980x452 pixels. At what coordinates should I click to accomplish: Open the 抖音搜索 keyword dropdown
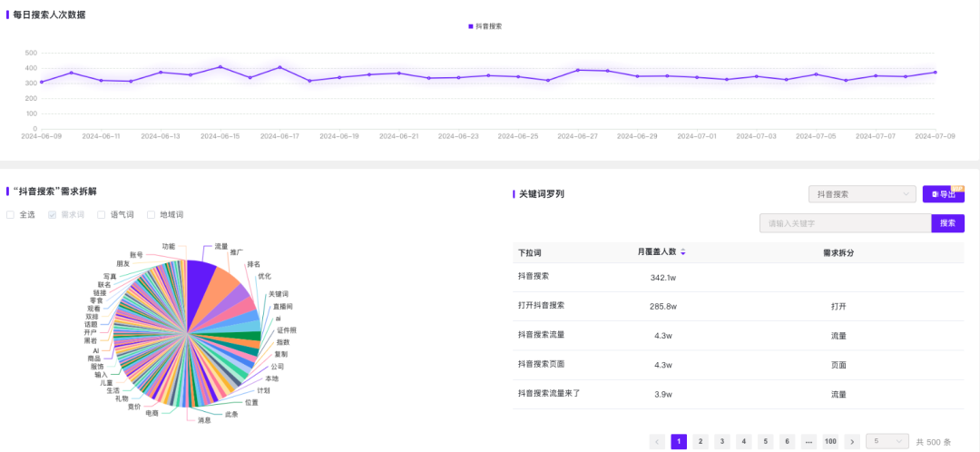tap(862, 194)
